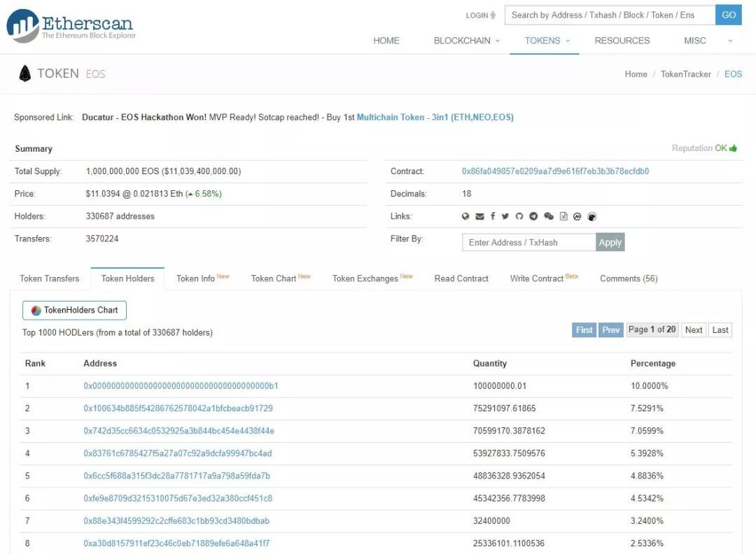The image size is (756, 554).
Task: Open the Read Contract tab
Action: coord(461,278)
